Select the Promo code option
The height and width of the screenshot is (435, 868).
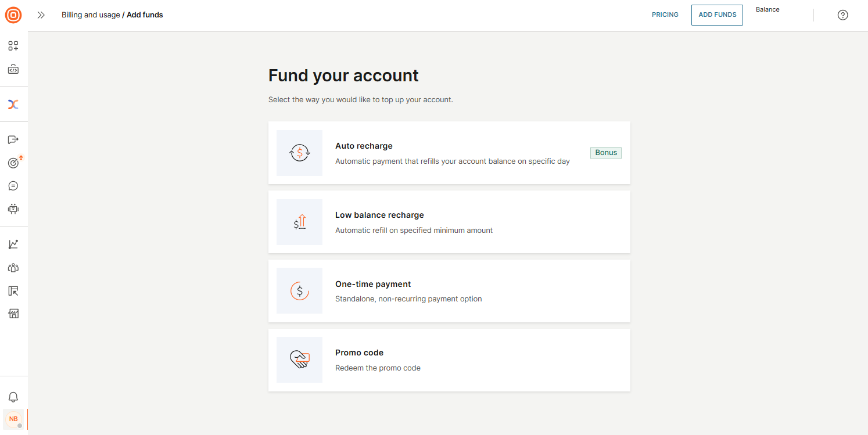point(449,359)
